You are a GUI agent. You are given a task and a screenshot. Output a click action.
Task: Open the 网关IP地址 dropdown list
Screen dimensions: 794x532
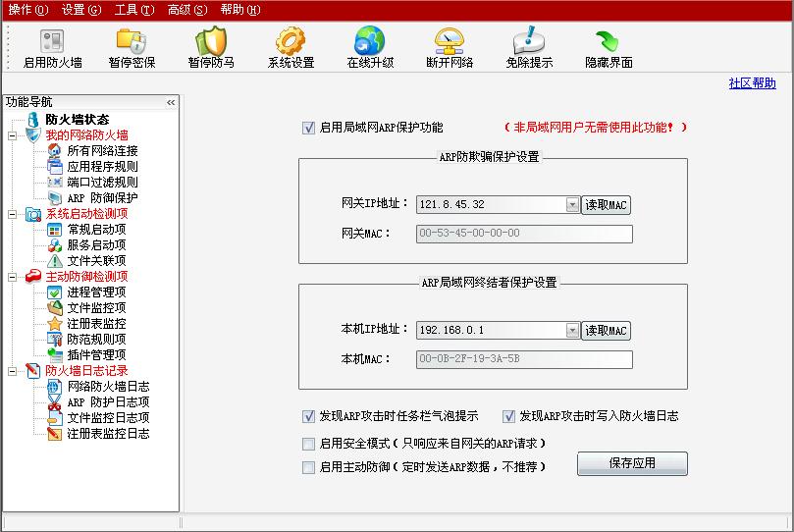tap(572, 205)
